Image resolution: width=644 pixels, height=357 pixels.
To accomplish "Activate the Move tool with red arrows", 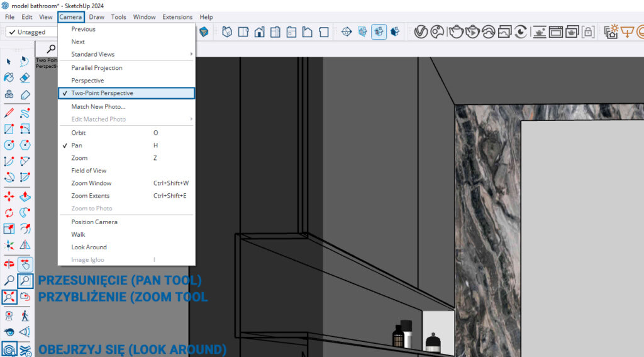I will click(9, 196).
